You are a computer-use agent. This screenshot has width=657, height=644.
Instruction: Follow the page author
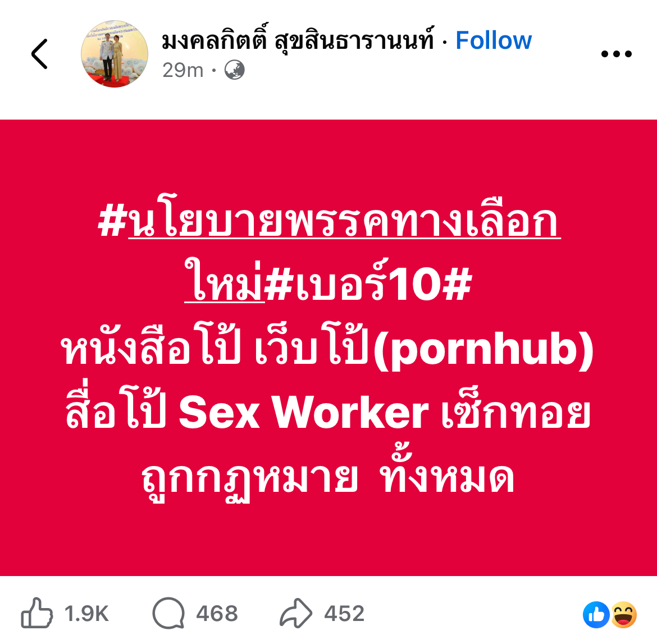point(494,40)
